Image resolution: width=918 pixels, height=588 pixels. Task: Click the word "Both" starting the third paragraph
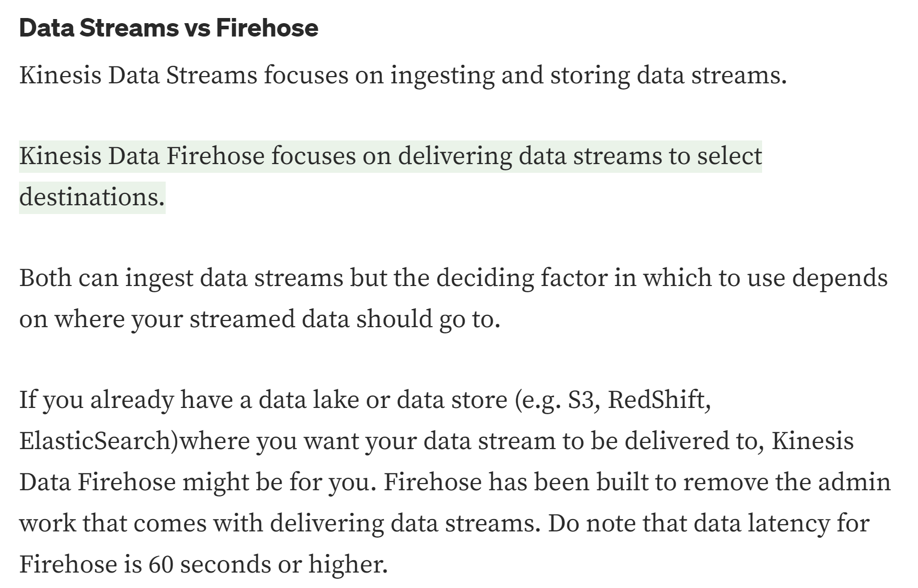point(45,278)
